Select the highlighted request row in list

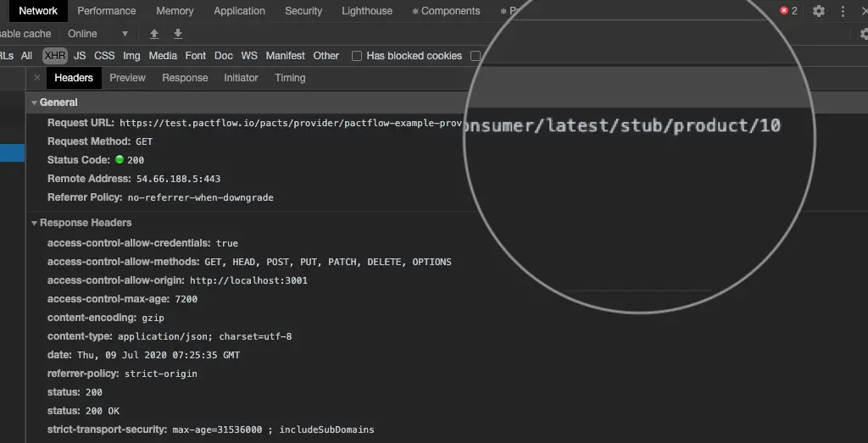(x=12, y=153)
